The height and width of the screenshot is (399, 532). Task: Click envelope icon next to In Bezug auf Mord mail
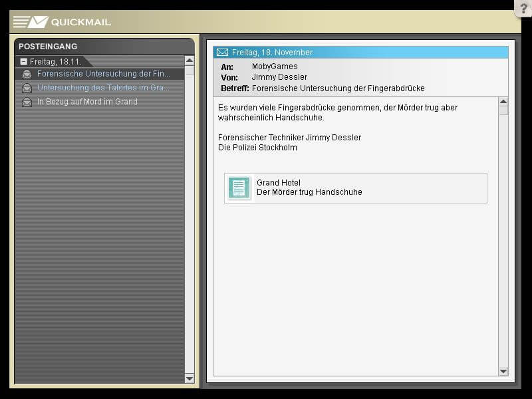pos(27,102)
